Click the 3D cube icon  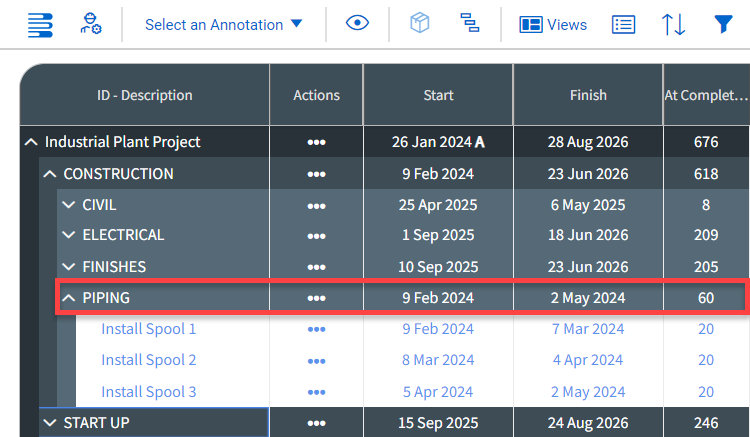420,24
